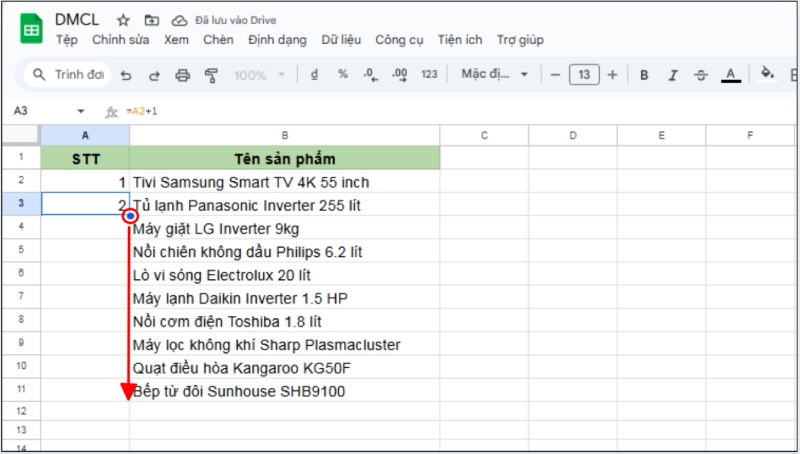800x454 pixels.
Task: Select the paint format roller tool
Action: coord(211,75)
